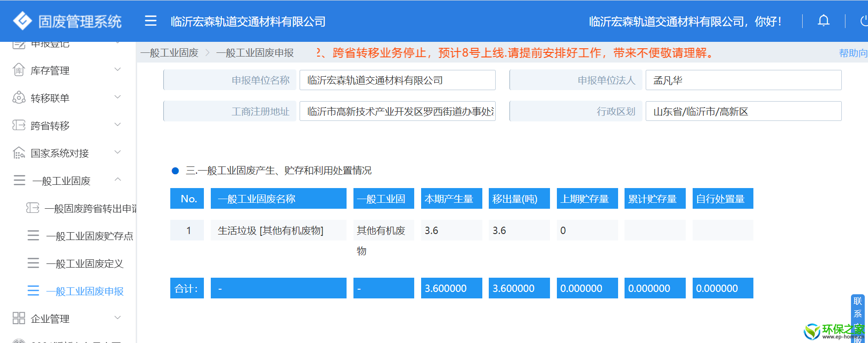Click the 固废管理系统 logo icon
The width and height of the screenshot is (868, 343).
point(22,21)
